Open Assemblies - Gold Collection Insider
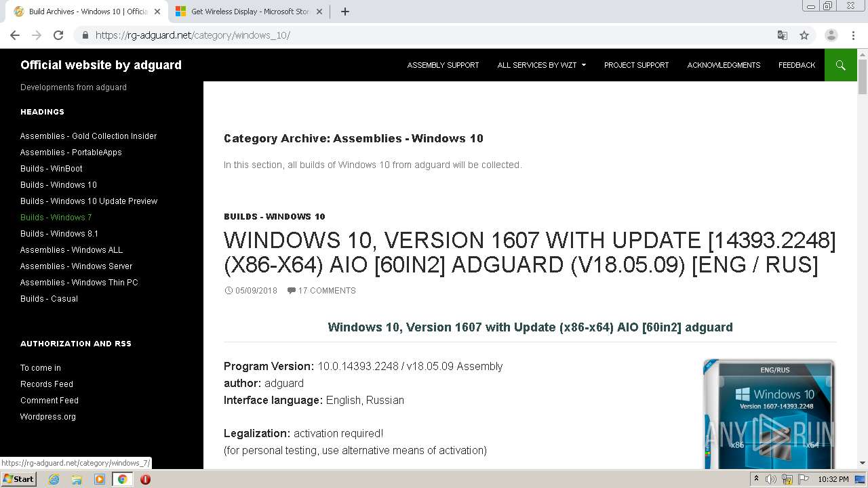 pos(88,136)
